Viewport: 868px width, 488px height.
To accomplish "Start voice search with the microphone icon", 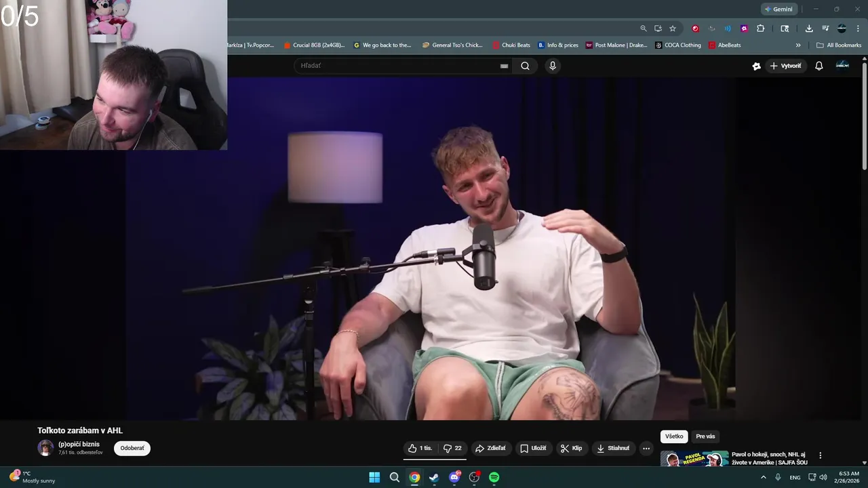I will point(553,66).
